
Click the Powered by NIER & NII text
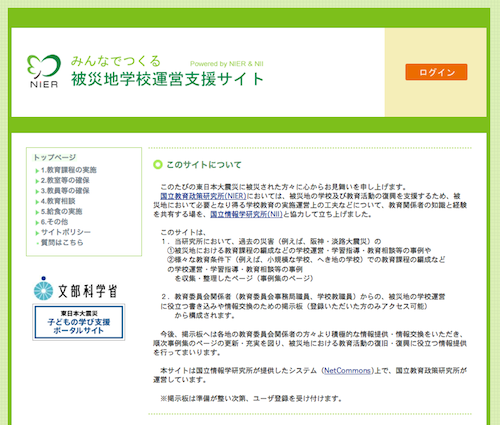pos(227,64)
